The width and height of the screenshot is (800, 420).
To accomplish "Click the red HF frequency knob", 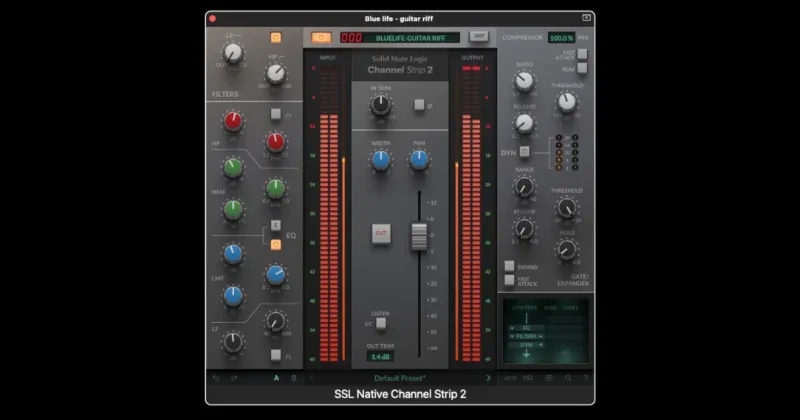I will pos(276,142).
